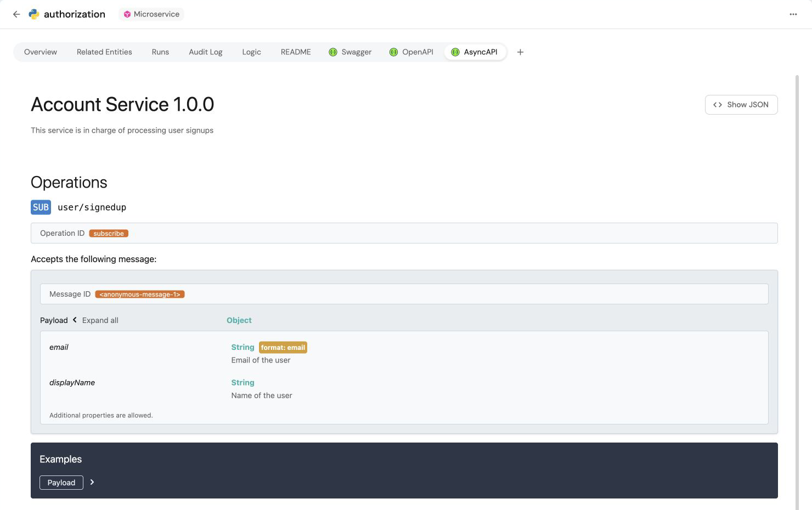The image size is (812, 510).
Task: Switch to the Overview tab
Action: click(41, 52)
